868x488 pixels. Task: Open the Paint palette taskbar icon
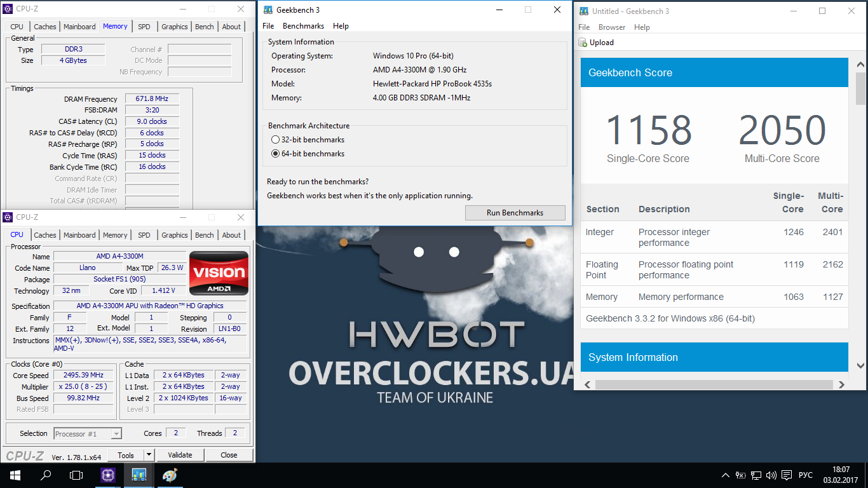pos(170,475)
